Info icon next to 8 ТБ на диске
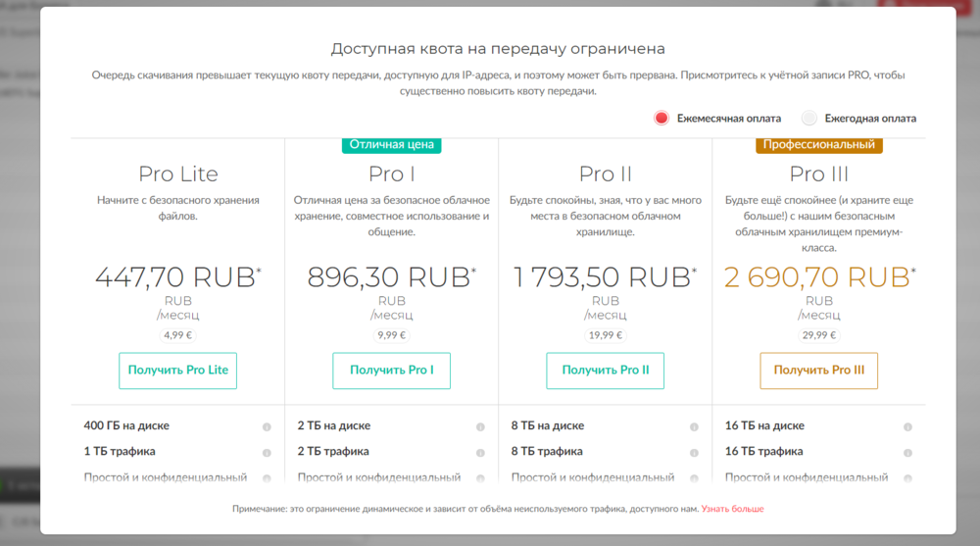The image size is (980, 546). click(x=694, y=427)
